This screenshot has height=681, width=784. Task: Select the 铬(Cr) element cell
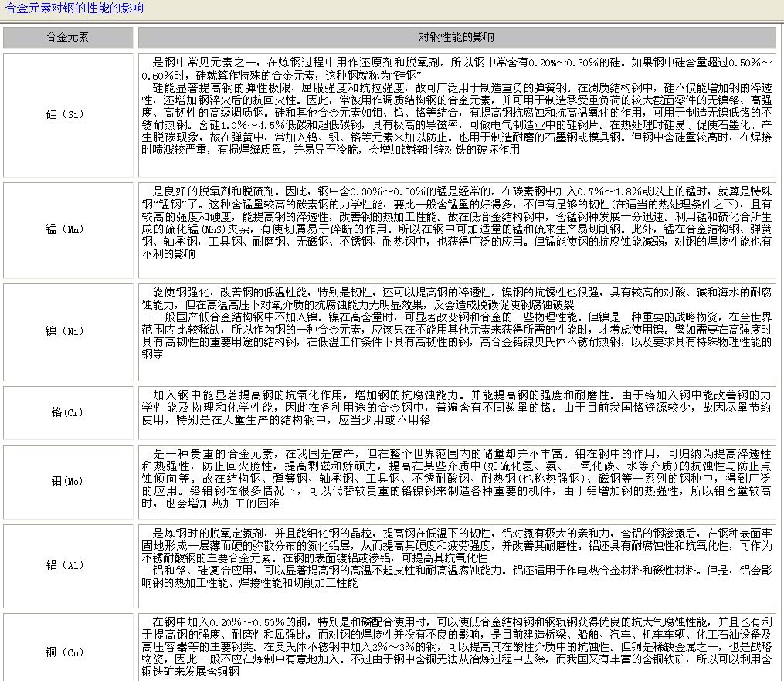(x=68, y=413)
